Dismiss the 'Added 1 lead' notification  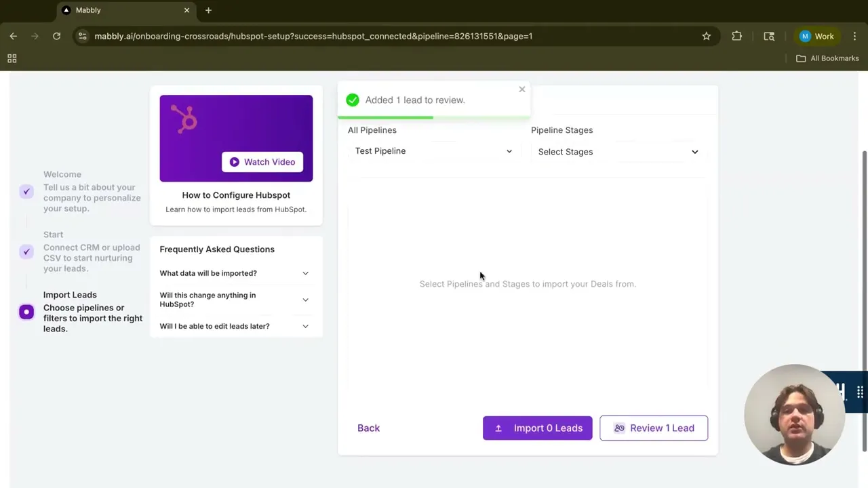[x=522, y=89]
